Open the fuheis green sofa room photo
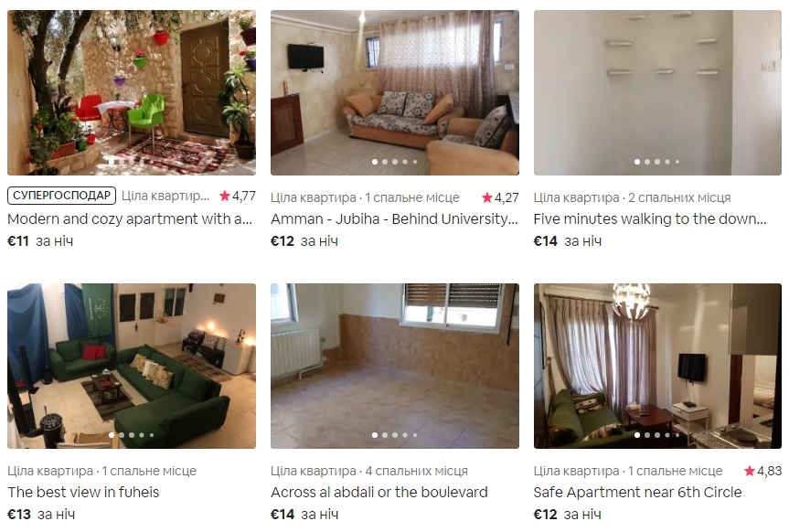The height and width of the screenshot is (532, 789). click(x=132, y=366)
